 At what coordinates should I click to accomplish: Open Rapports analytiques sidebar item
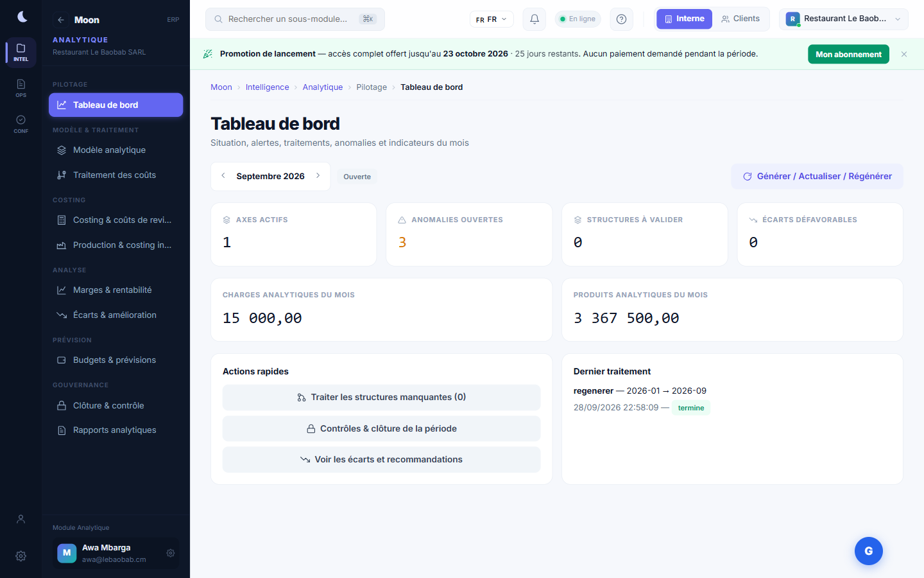(116, 430)
